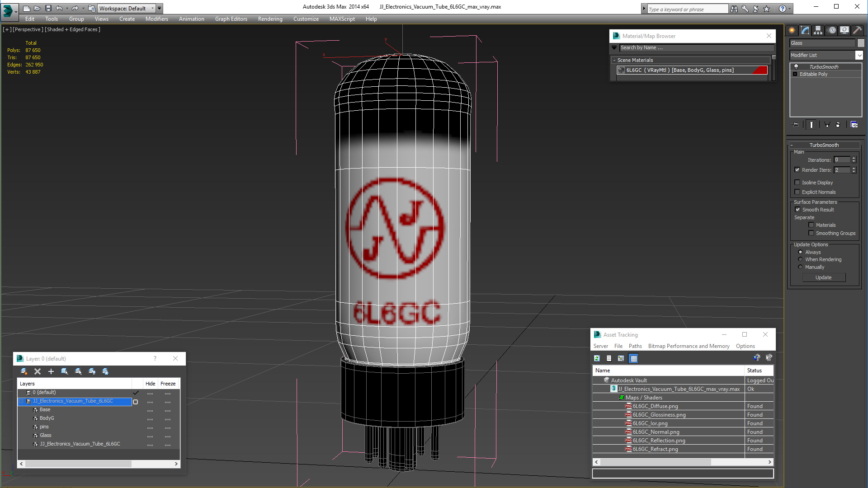The image size is (868, 488).
Task: Open the MAXScript menu
Action: [x=342, y=19]
